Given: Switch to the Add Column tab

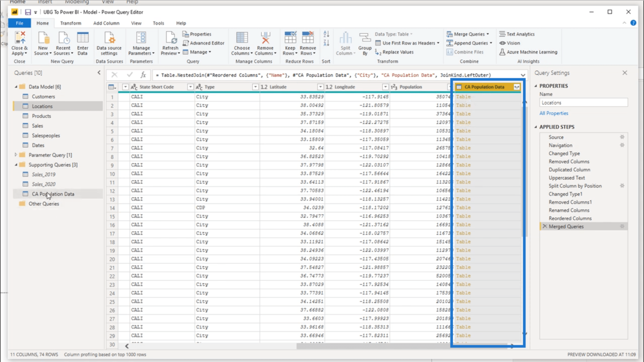Looking at the screenshot, I should tap(106, 23).
